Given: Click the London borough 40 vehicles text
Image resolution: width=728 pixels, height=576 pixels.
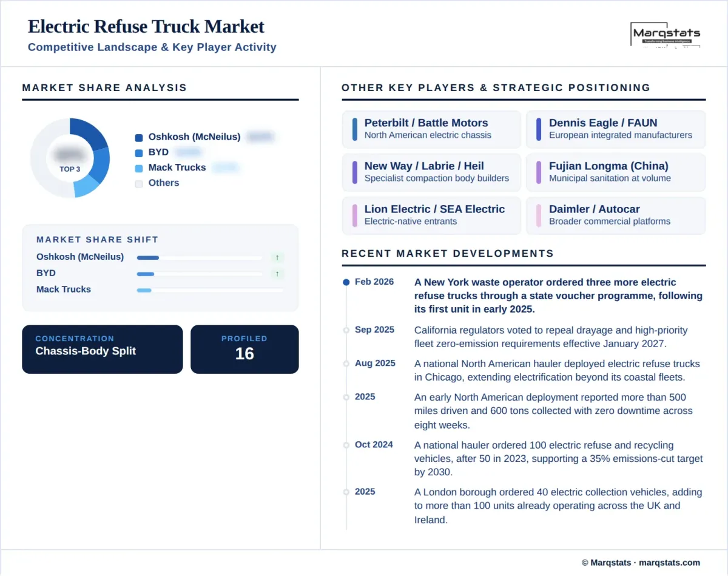Looking at the screenshot, I should [558, 506].
